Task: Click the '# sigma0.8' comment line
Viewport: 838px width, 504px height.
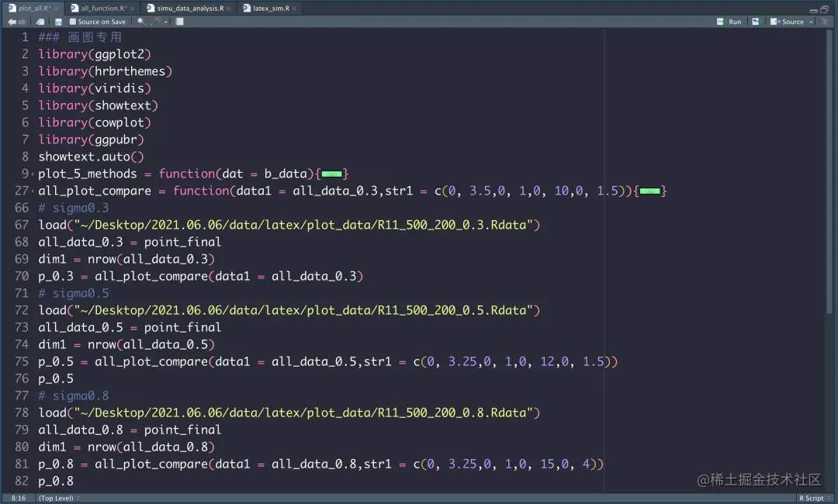Action: pyautogui.click(x=73, y=396)
